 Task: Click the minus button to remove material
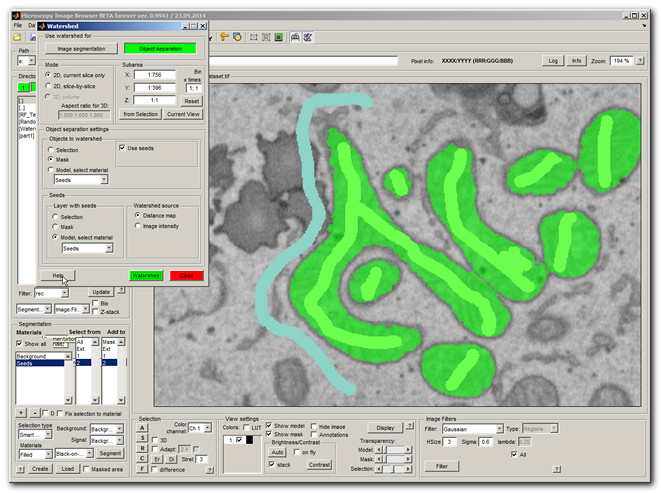[37, 412]
